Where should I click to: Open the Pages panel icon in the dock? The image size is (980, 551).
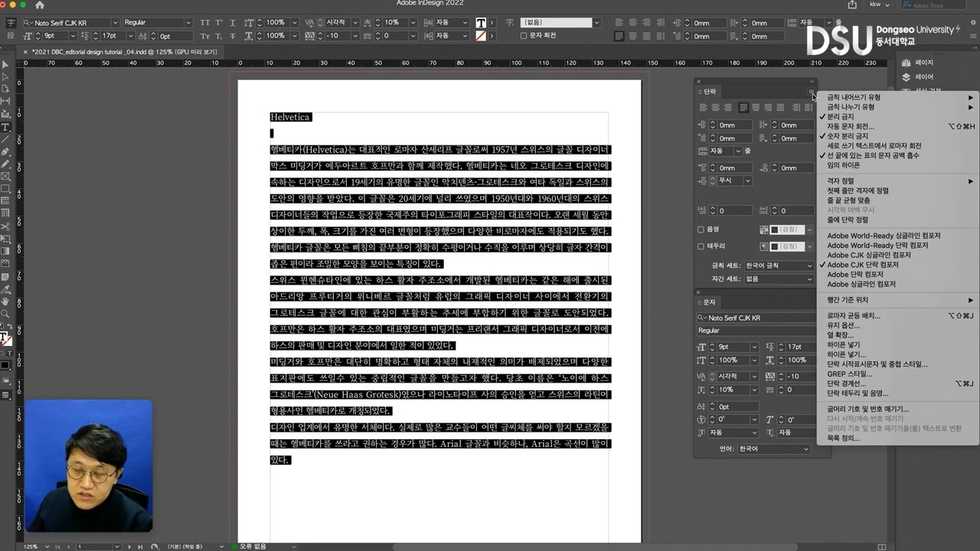click(x=906, y=63)
